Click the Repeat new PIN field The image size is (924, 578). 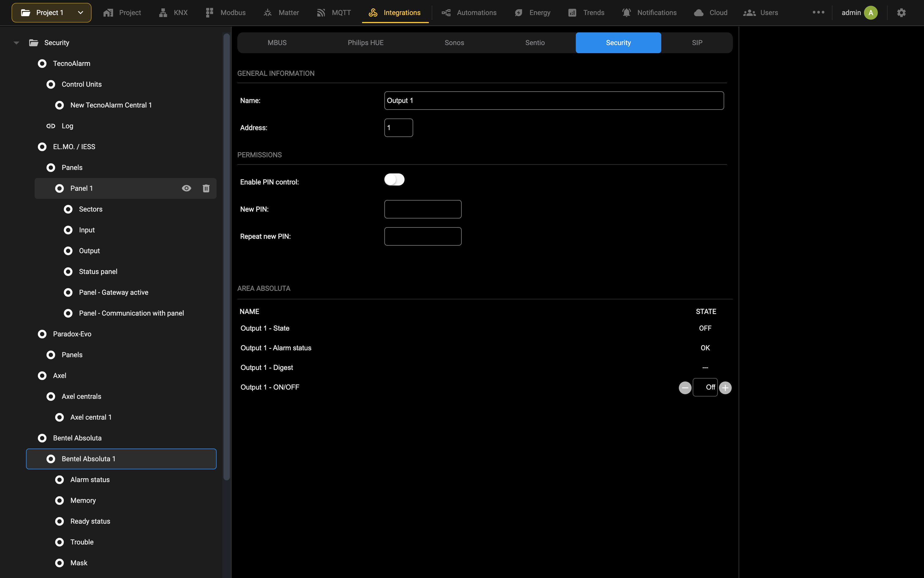coord(423,237)
